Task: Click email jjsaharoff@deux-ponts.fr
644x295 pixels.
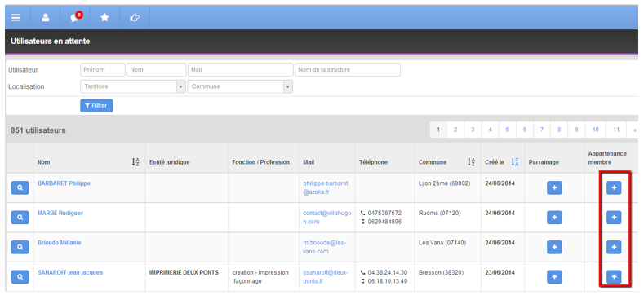Action: [326, 277]
